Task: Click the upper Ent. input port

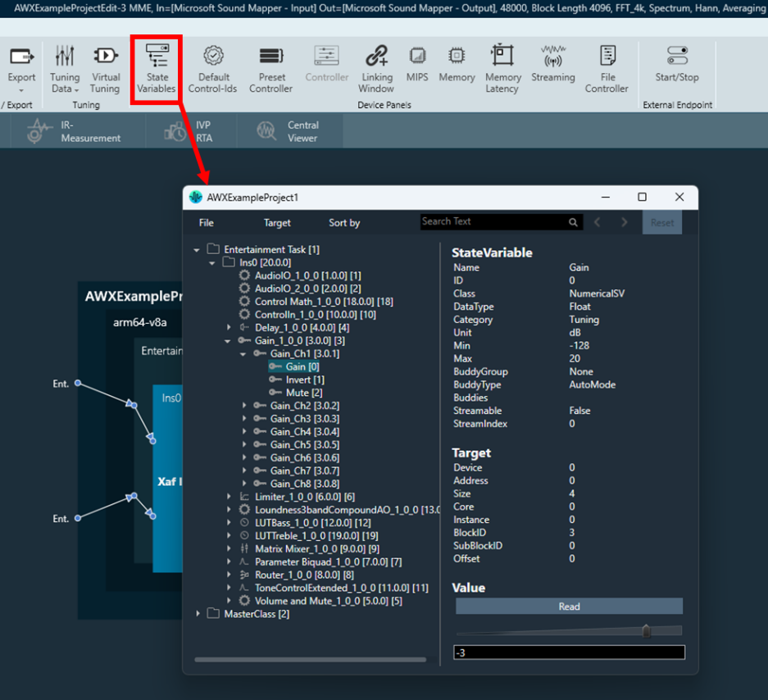Action: click(x=78, y=383)
